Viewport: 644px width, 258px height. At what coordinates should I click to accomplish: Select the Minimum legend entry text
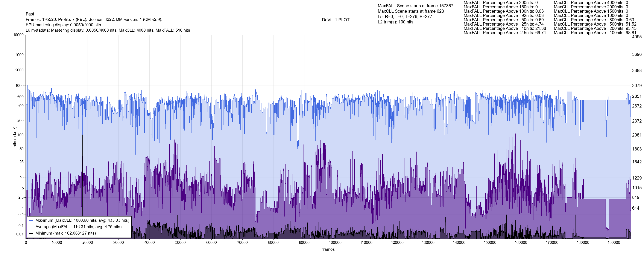(65, 233)
